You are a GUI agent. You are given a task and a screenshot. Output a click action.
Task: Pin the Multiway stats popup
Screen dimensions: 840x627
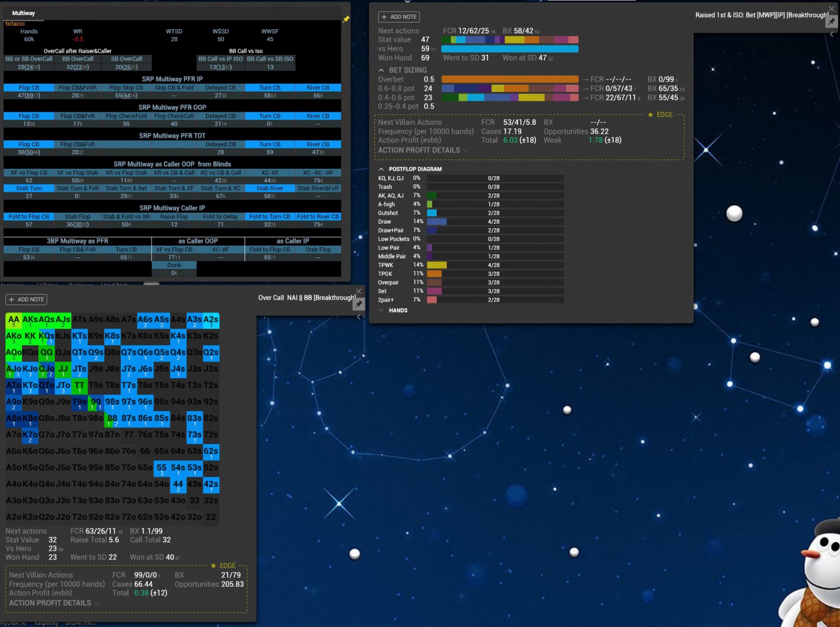346,19
